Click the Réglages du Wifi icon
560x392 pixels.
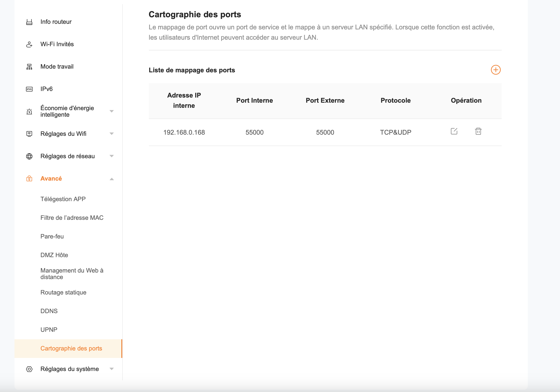click(29, 134)
